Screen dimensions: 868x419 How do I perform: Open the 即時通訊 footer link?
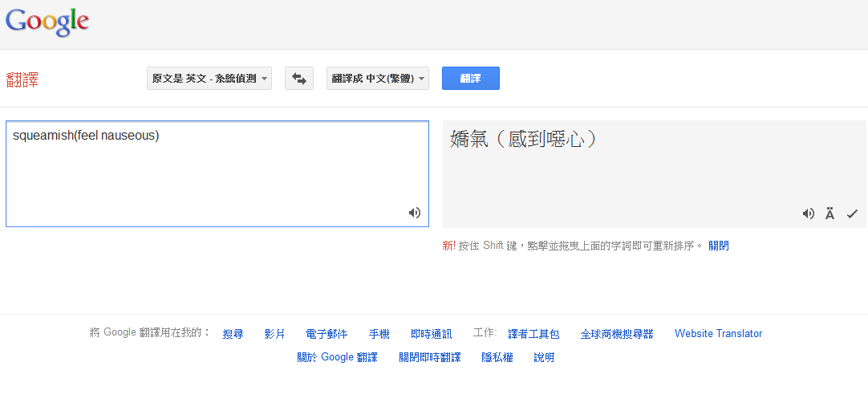[432, 334]
